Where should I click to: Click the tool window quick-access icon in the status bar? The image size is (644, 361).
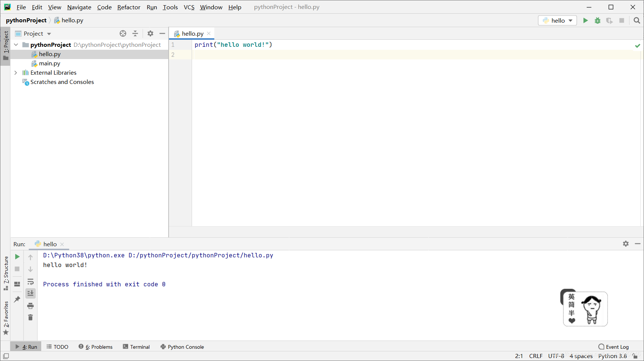pyautogui.click(x=6, y=356)
